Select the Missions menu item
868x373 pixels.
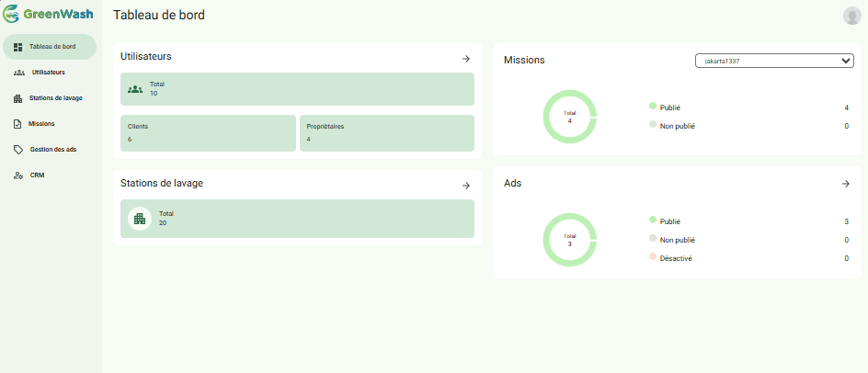click(41, 124)
